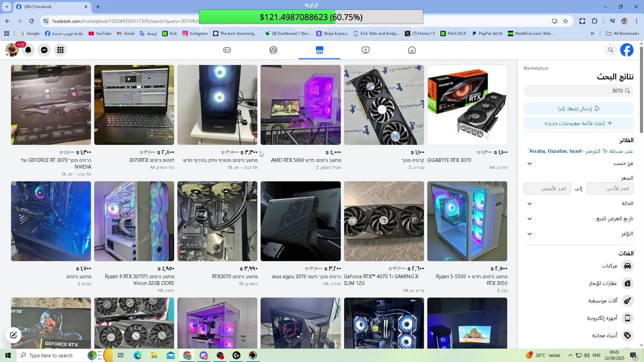Open the YouTube bookmark
The width and height of the screenshot is (644, 362).
(x=100, y=34)
